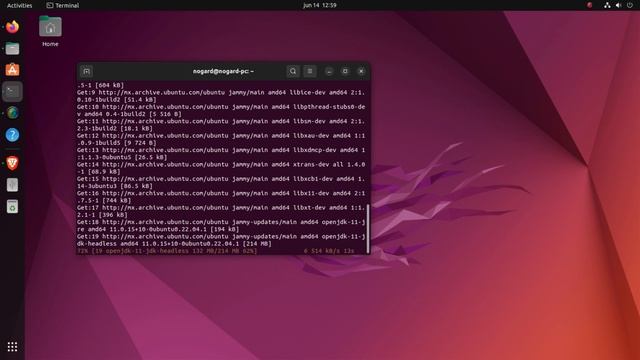The image size is (640, 360).
Task: Launch Ubuntu Software from the dock
Action: (x=12, y=70)
